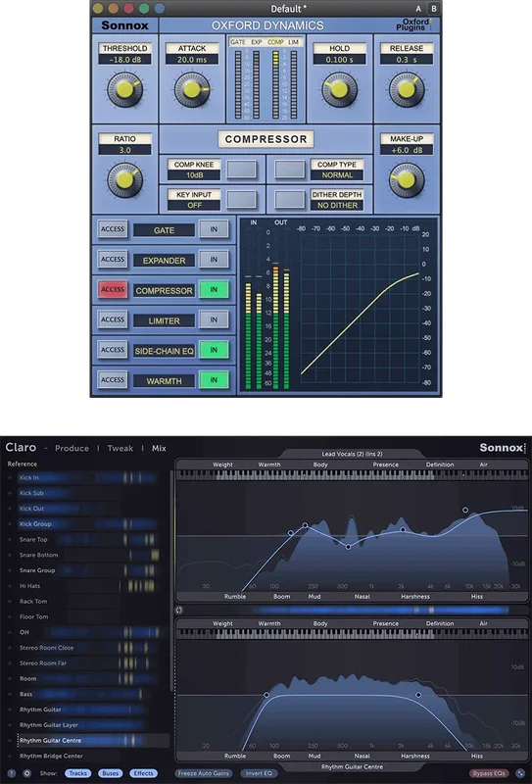This screenshot has height=784, width=532.
Task: Click the Ratio knob
Action: 125,180
